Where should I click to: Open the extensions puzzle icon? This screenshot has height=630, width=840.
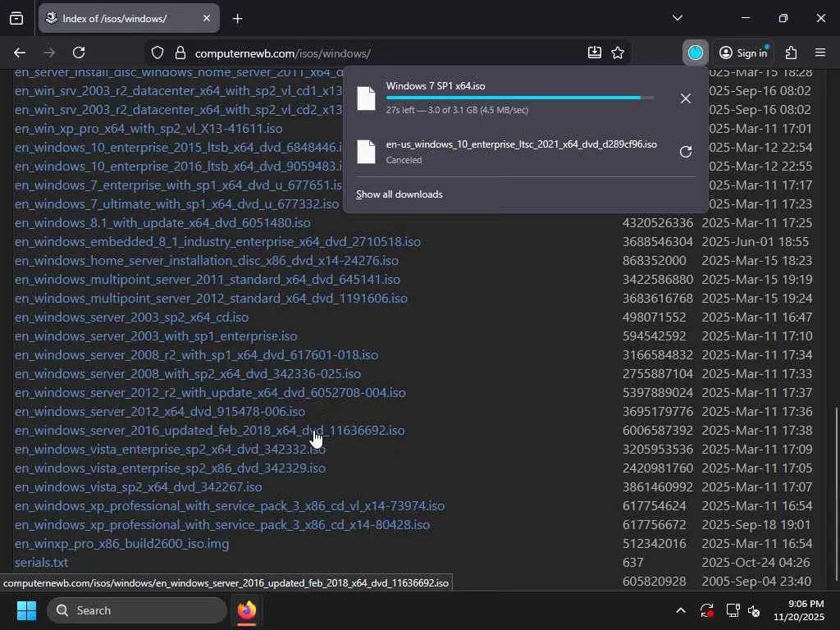[792, 52]
